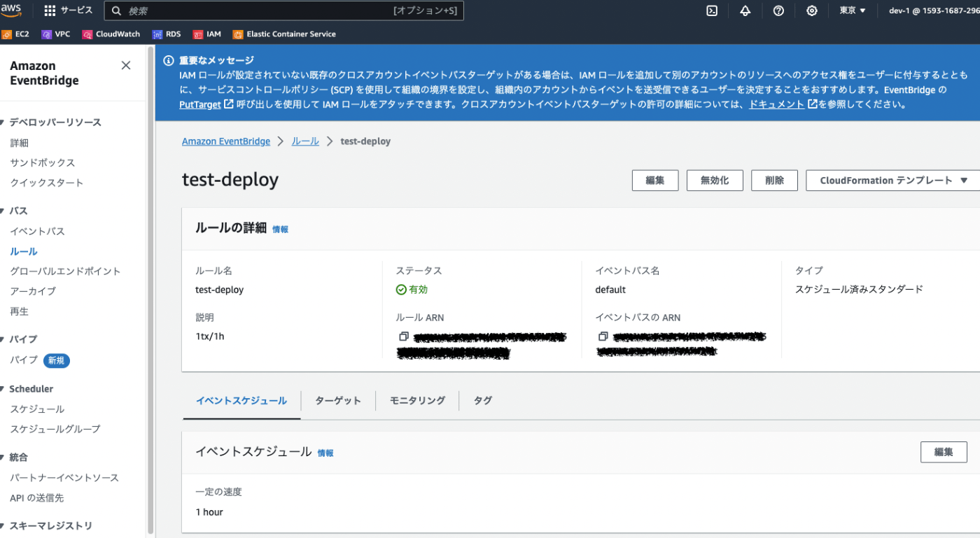Open the settings gear icon
This screenshot has width=980, height=538.
(812, 10)
